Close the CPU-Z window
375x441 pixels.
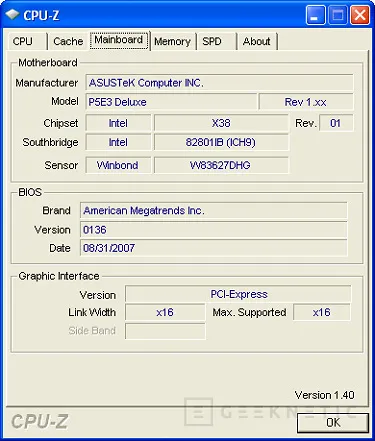coord(360,15)
